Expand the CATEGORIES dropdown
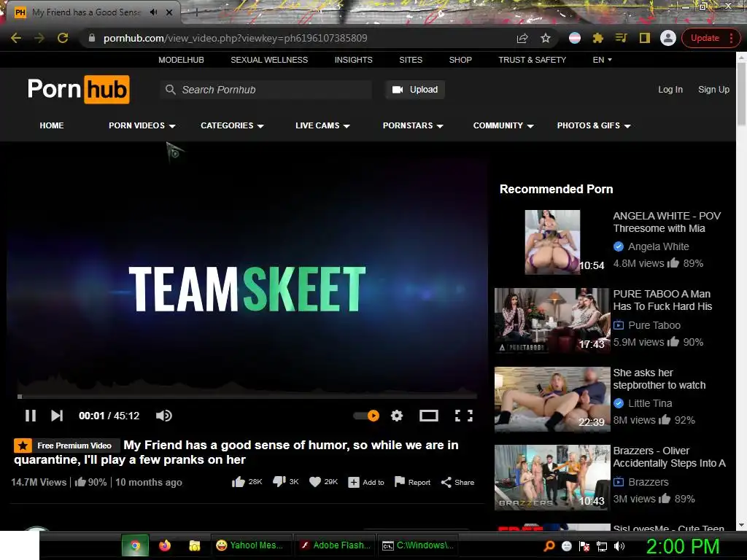This screenshot has width=747, height=560. [232, 125]
